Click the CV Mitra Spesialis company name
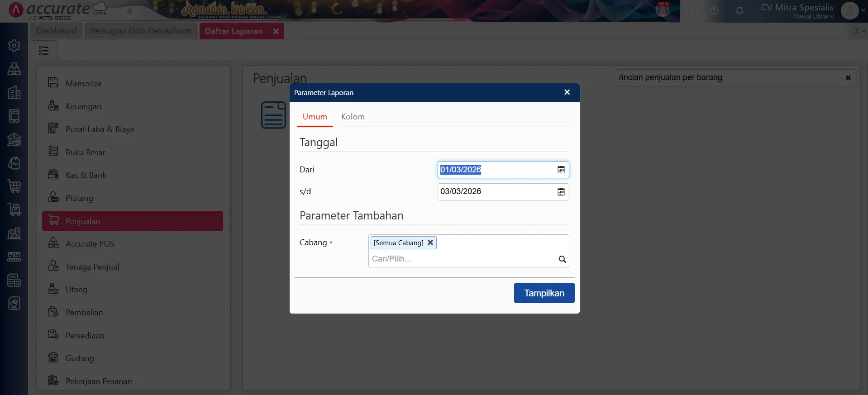This screenshot has width=868, height=395. tap(797, 7)
